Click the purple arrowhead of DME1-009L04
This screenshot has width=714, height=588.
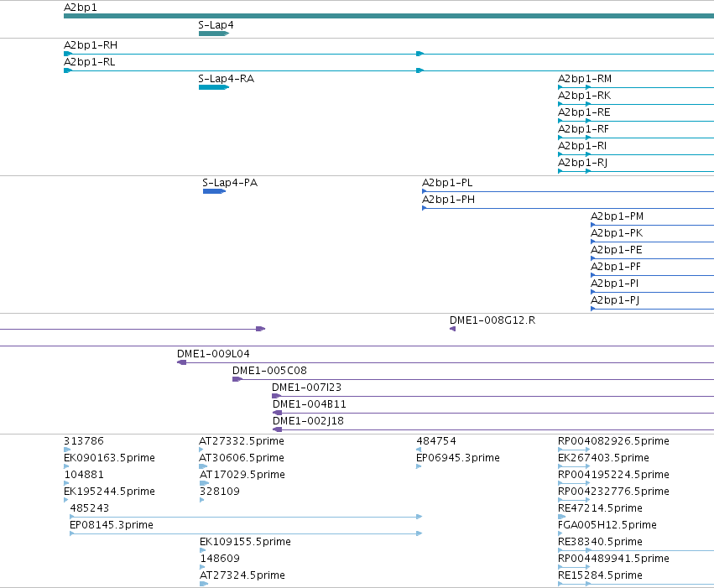click(x=181, y=362)
